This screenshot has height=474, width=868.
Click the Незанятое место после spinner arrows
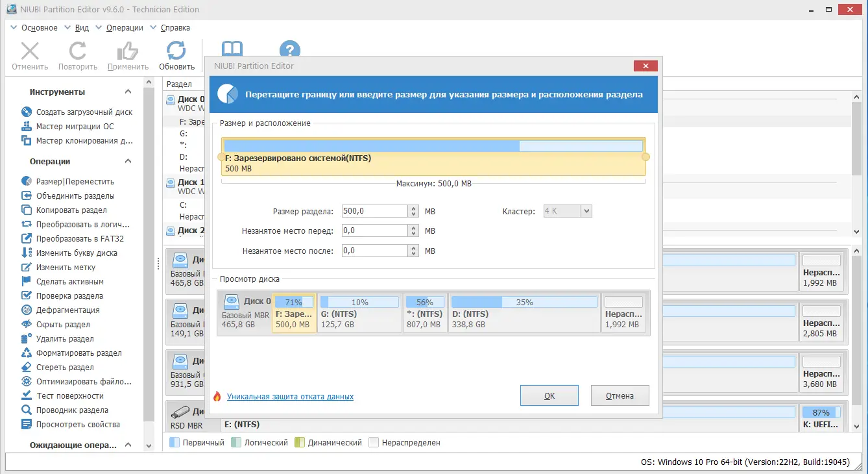click(414, 251)
